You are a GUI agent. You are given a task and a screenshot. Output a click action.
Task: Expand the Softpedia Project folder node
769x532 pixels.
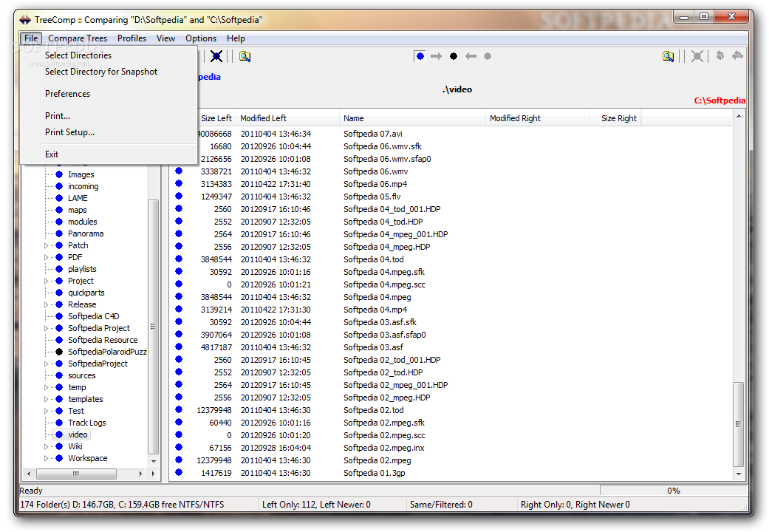(47, 328)
